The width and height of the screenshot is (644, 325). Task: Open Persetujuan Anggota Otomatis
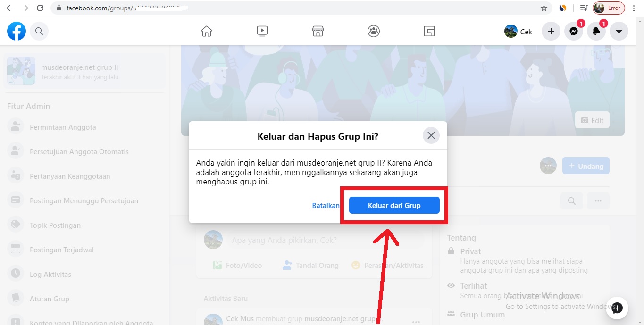[85, 152]
